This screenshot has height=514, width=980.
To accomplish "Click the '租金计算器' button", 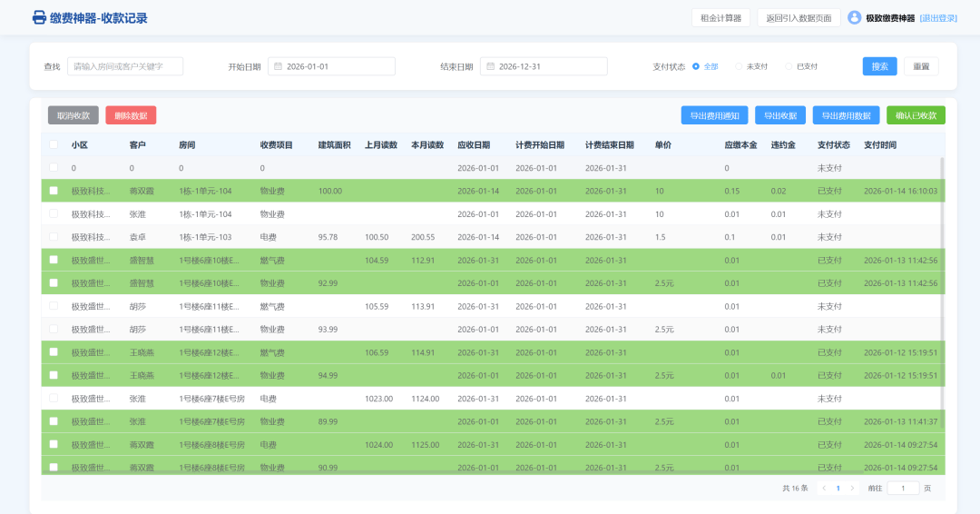I will (x=720, y=18).
